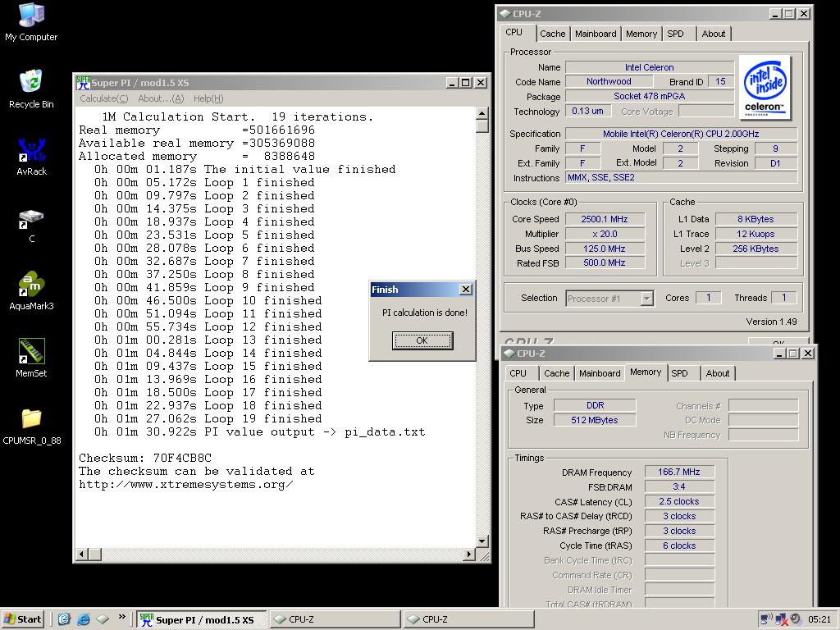Open About menu in Super PI
Viewport: 840px width, 630px height.
pos(161,98)
